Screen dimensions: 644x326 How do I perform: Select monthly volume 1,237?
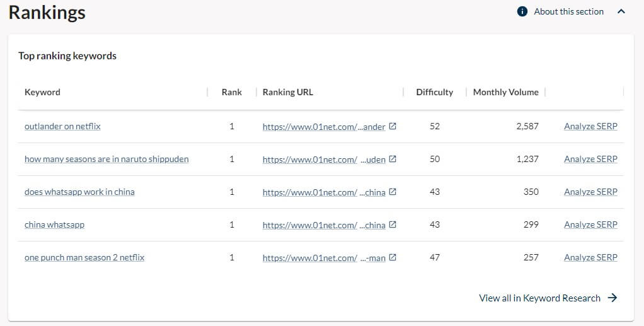[527, 159]
